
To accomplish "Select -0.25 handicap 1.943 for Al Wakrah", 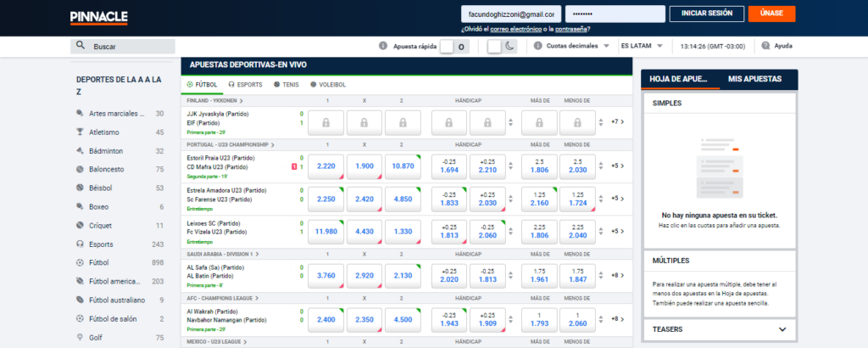I will pos(449,320).
